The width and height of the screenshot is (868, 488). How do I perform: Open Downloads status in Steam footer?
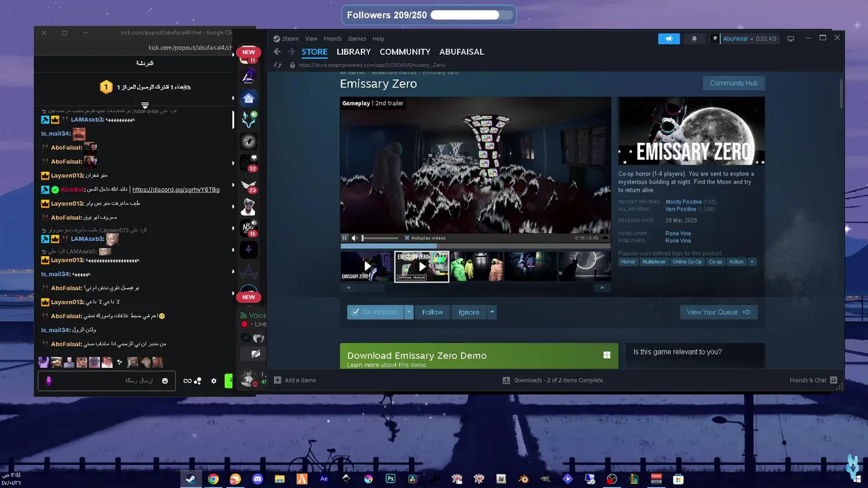click(x=553, y=380)
